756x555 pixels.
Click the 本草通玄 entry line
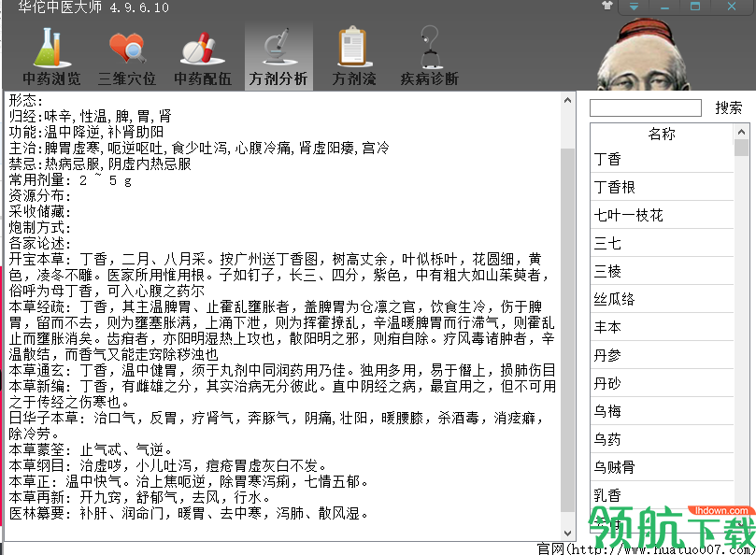pos(282,370)
